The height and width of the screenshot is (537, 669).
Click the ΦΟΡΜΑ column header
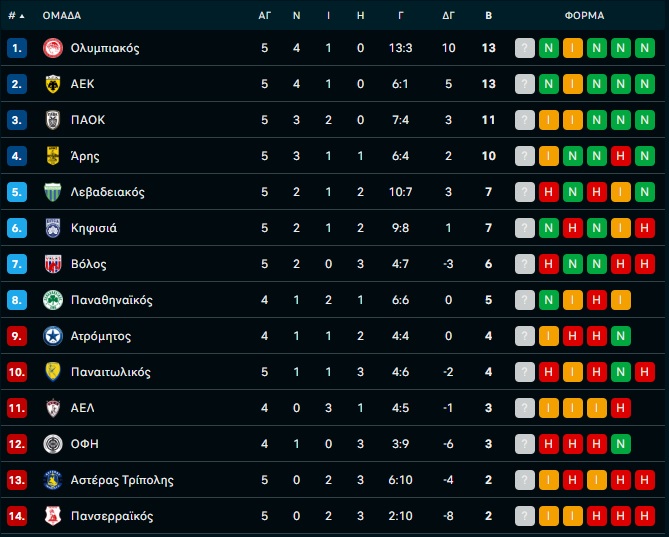coord(585,16)
